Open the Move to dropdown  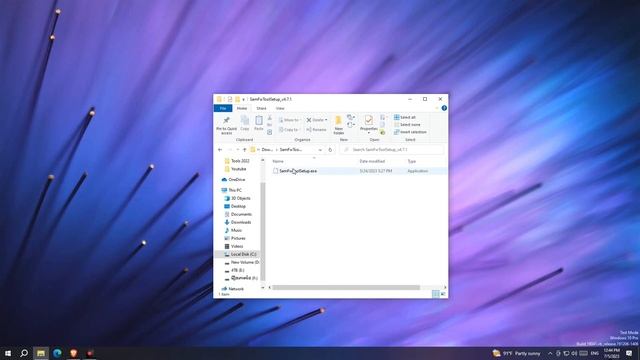pos(289,120)
